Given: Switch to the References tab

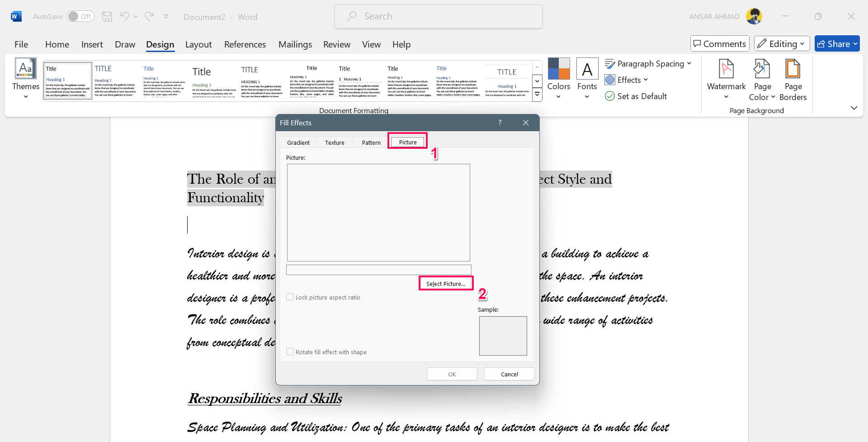Looking at the screenshot, I should [245, 44].
